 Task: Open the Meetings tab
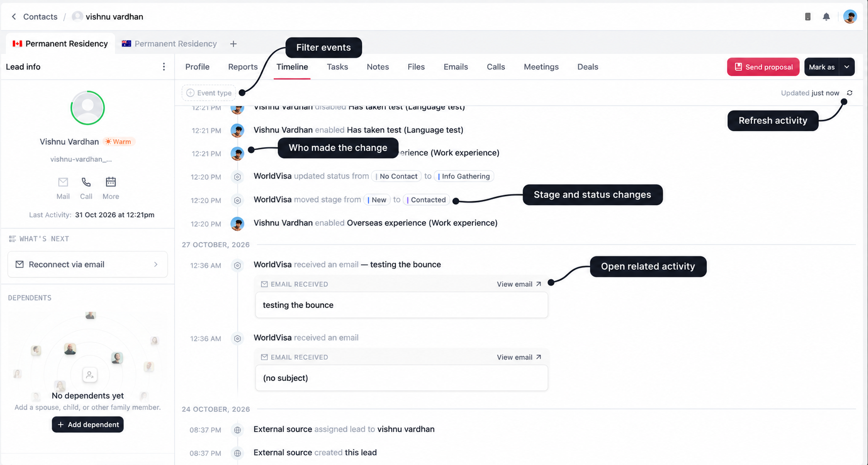pos(541,67)
